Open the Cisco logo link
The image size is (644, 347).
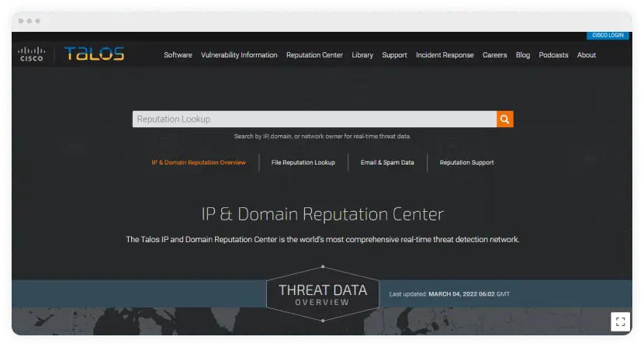pyautogui.click(x=32, y=54)
